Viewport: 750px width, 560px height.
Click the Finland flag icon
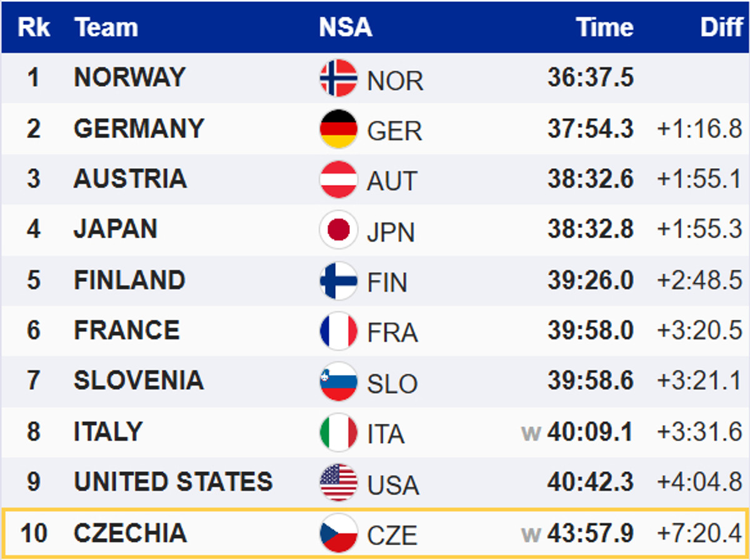pyautogui.click(x=338, y=281)
